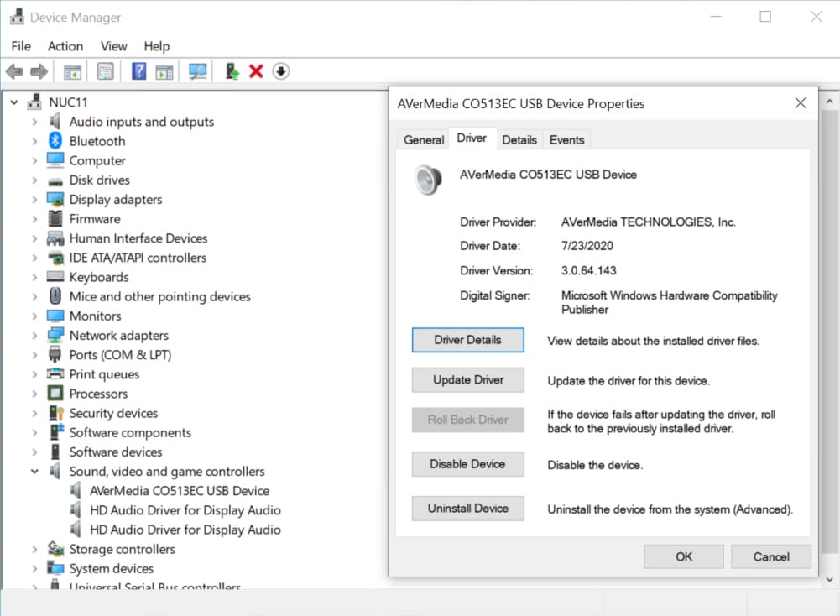Select AVerMedia CO513EC USB Device in tree
The image size is (840, 616).
180,491
